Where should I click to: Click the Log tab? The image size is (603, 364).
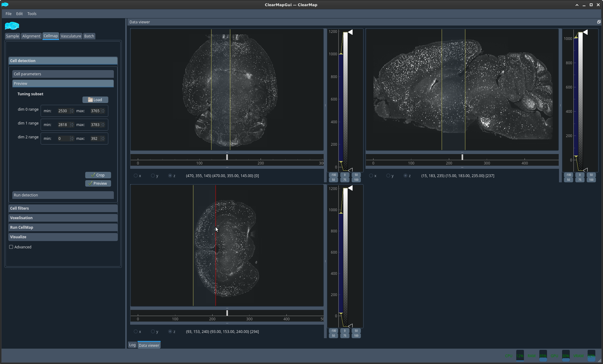pyautogui.click(x=132, y=345)
